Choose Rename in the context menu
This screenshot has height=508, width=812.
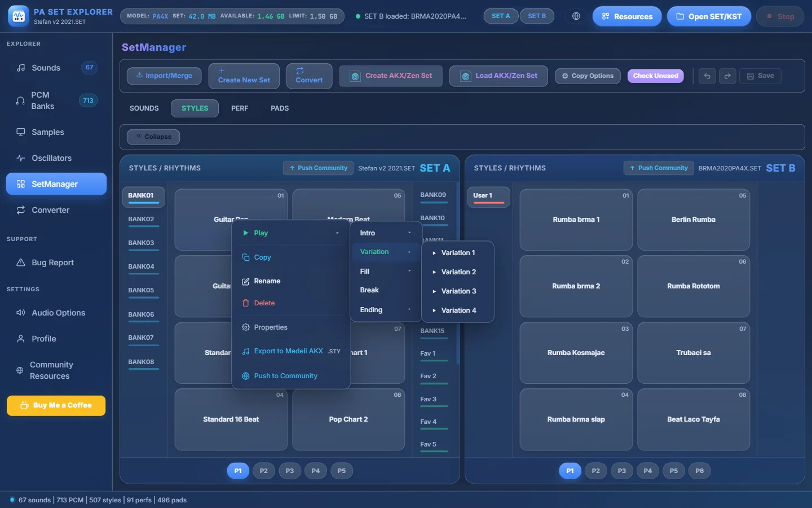pyautogui.click(x=291, y=281)
